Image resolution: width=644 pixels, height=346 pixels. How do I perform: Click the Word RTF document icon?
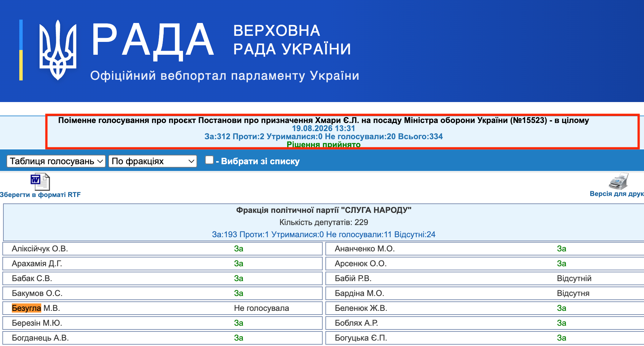tap(40, 182)
